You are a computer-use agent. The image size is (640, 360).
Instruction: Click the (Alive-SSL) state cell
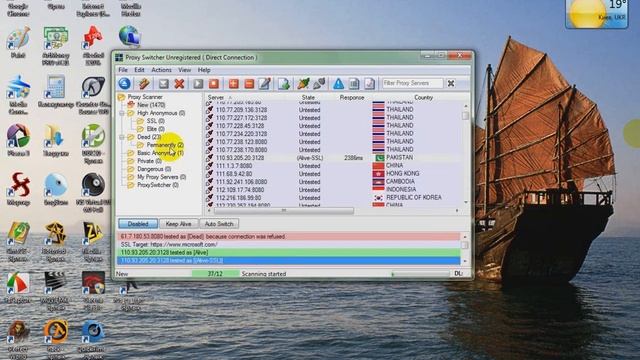[x=310, y=158]
